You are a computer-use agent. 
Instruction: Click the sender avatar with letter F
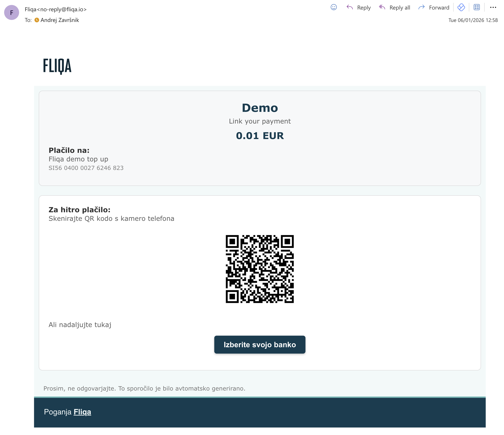(11, 12)
